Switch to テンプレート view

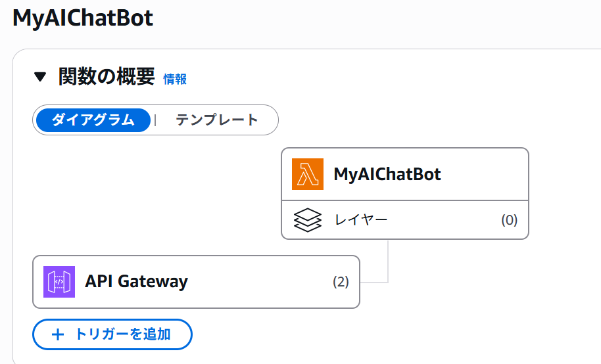point(216,120)
